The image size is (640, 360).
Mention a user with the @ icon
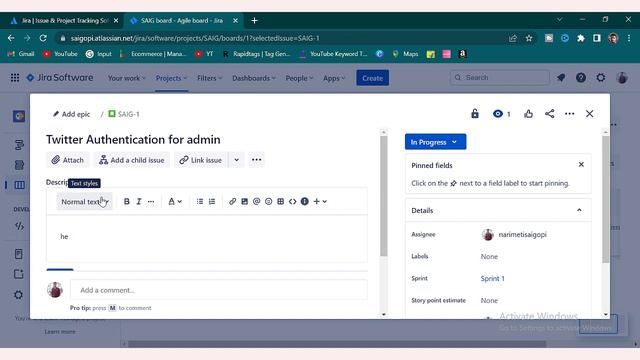click(256, 201)
